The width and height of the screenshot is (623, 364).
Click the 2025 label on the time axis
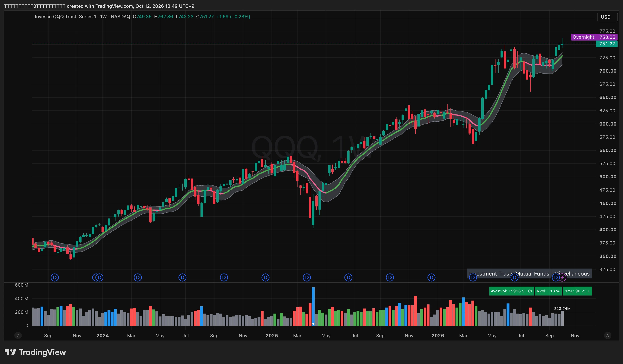point(272,336)
